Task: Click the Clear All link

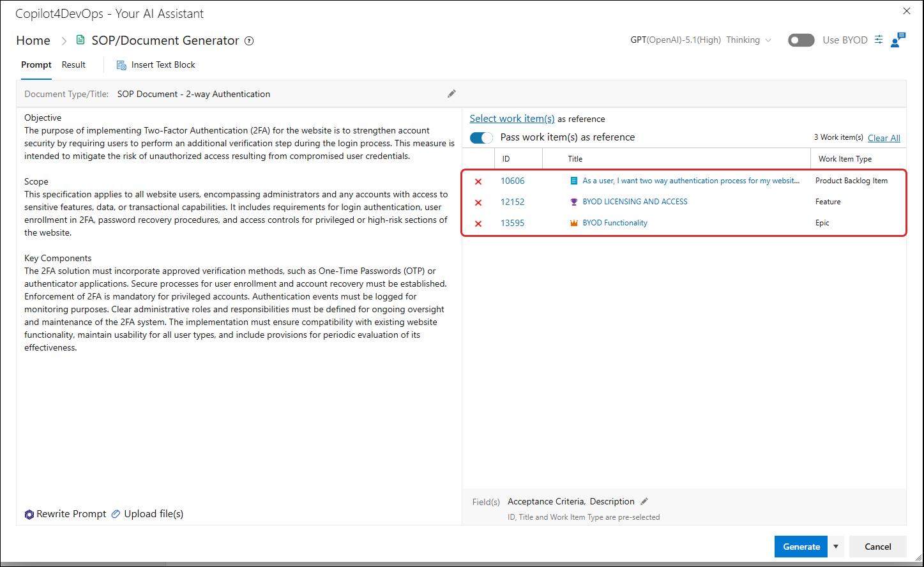Action: 884,138
